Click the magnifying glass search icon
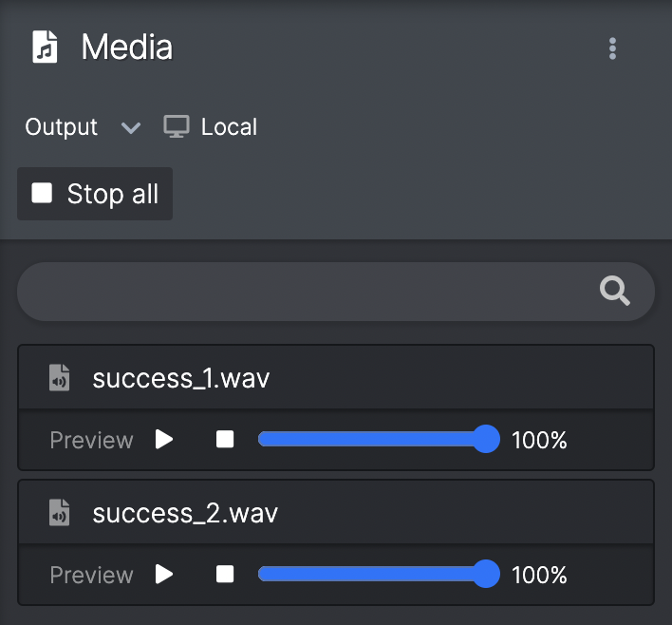This screenshot has width=672, height=625. [x=615, y=291]
